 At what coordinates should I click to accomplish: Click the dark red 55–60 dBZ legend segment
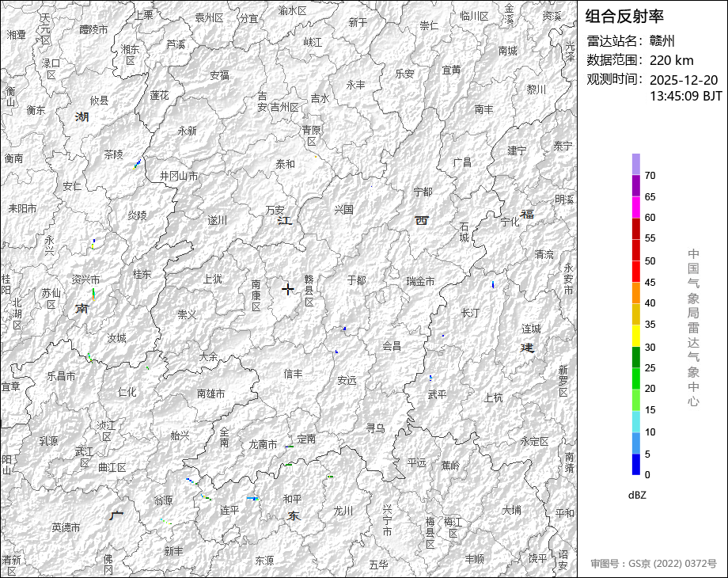click(x=636, y=229)
